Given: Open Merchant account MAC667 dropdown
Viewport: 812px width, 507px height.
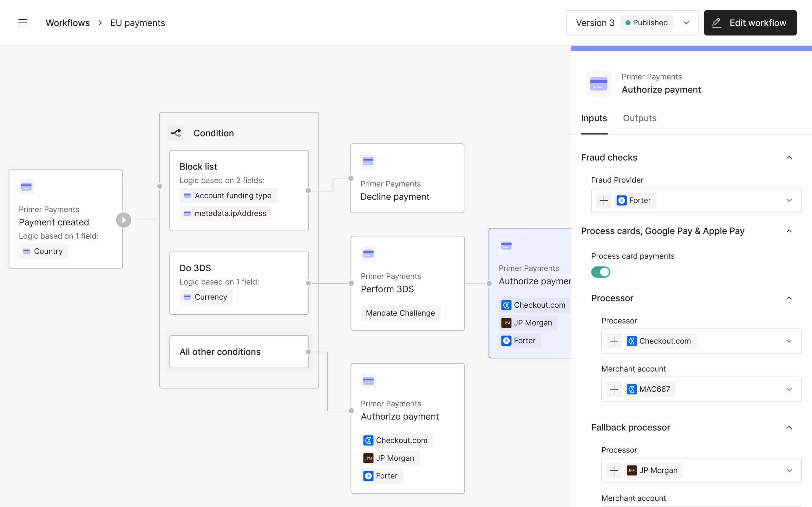Looking at the screenshot, I should (x=789, y=389).
